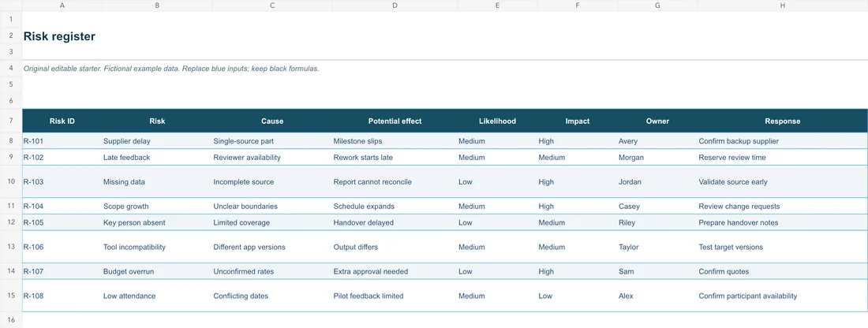868x328 pixels.
Task: Click the Scope growth cell
Action: (157, 207)
